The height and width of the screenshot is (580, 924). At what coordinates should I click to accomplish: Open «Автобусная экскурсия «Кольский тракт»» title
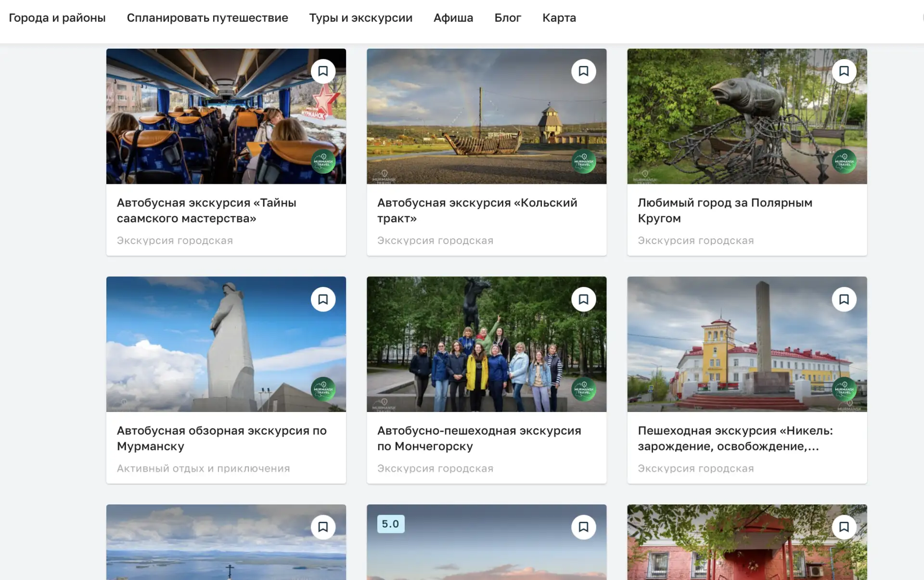477,210
